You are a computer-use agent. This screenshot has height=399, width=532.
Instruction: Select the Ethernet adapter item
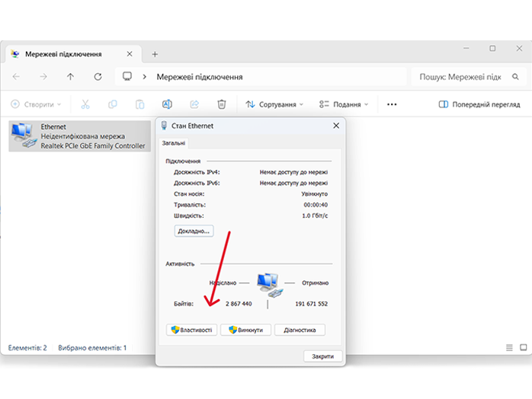80,136
